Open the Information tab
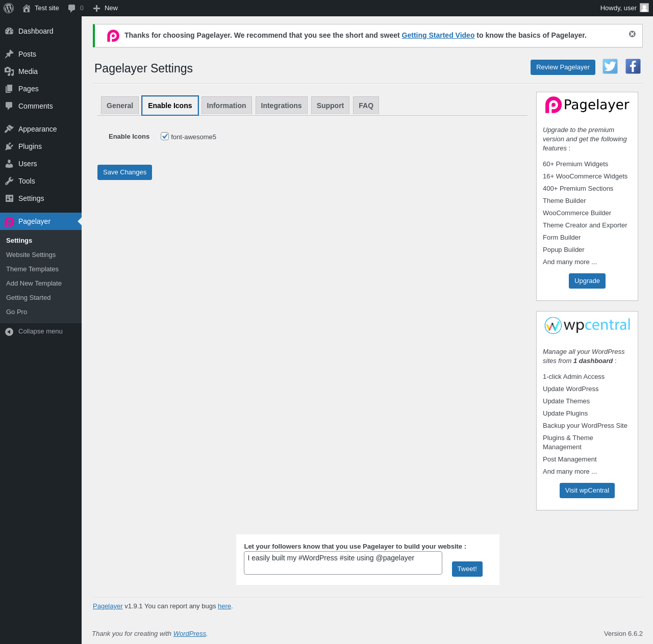Image resolution: width=653 pixels, height=644 pixels. point(227,106)
